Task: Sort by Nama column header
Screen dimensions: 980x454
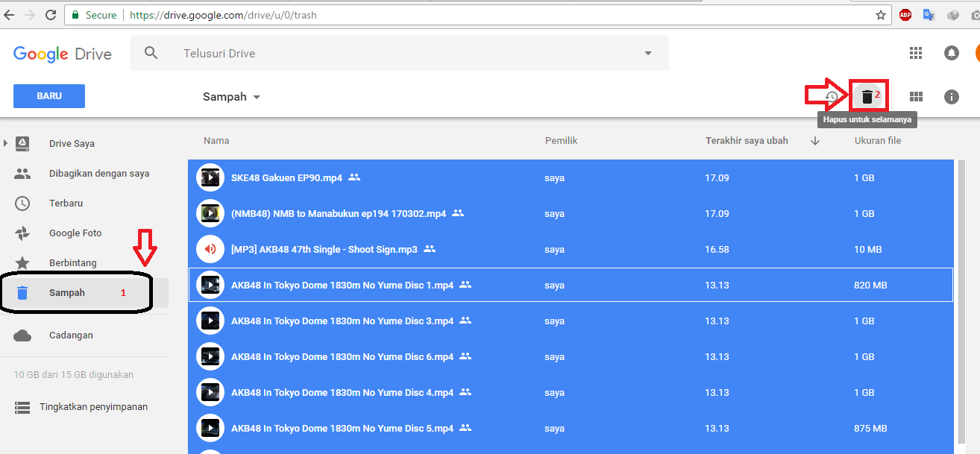Action: [216, 141]
